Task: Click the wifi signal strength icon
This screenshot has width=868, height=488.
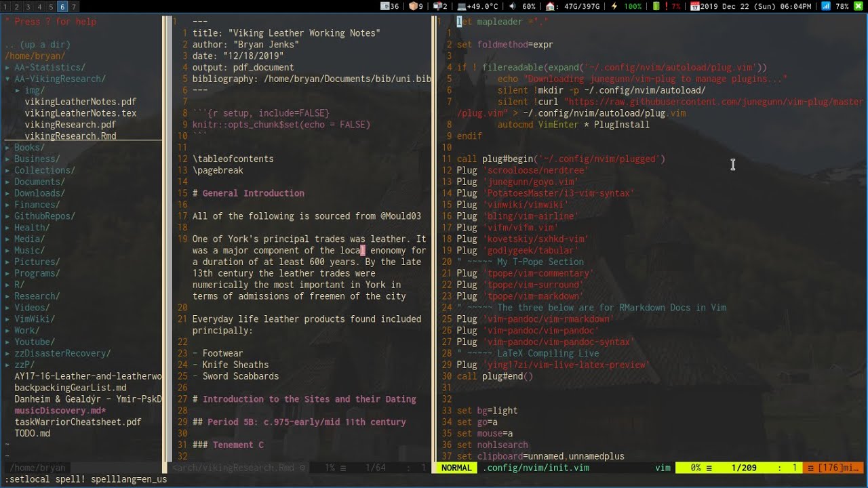Action: pyautogui.click(x=826, y=6)
